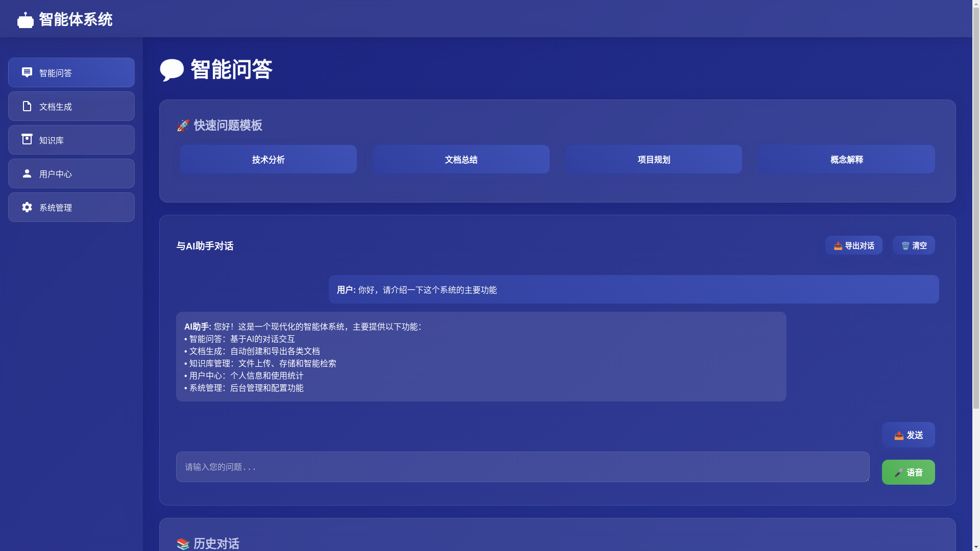Click the inbox icon on 导出对话 button

(x=838, y=246)
